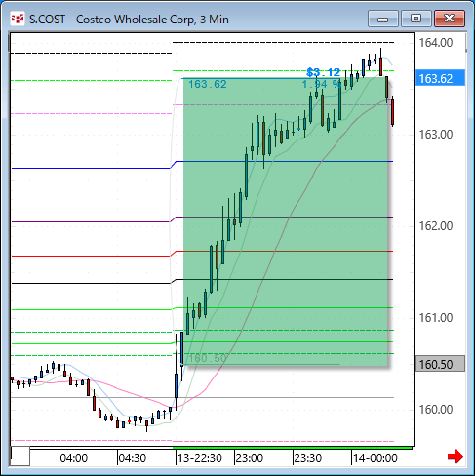Select the 160.50 gray price marker

click(440, 364)
